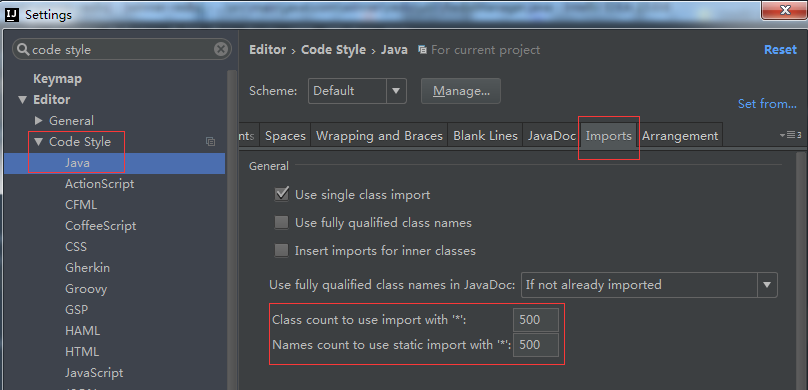The image size is (808, 390).
Task: Select CoffeeScript code style
Action: (x=100, y=226)
